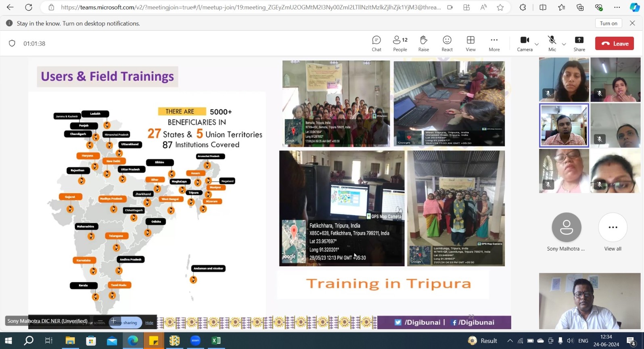Open Zoom from the taskbar
Screen dimensions: 644x349
(195, 341)
